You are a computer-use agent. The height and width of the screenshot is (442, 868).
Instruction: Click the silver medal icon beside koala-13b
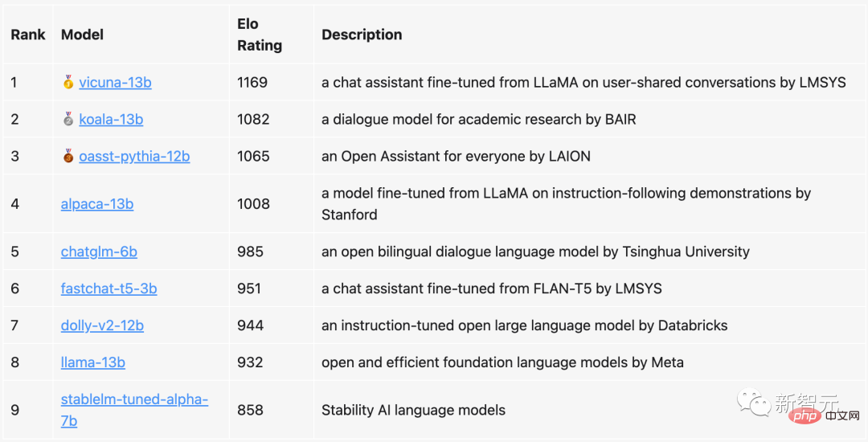click(x=68, y=119)
